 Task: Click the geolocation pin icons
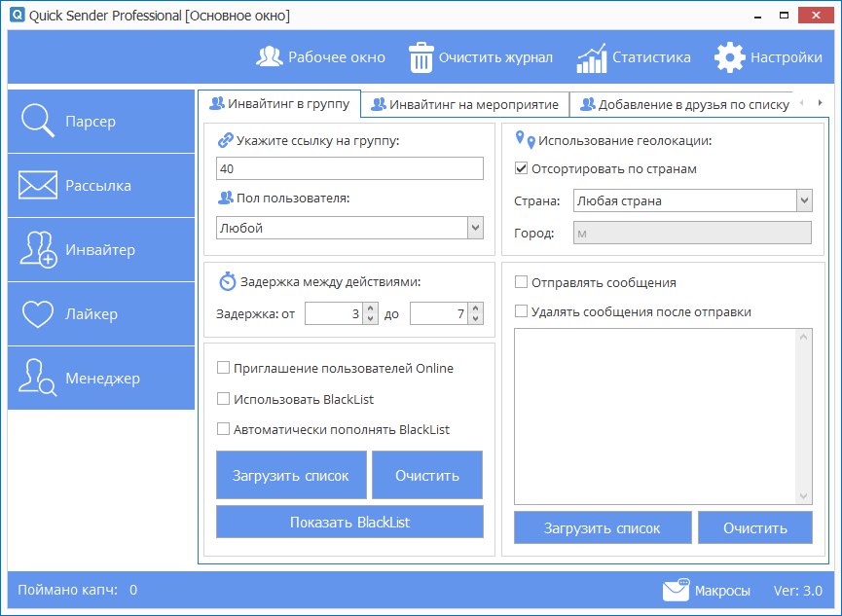(525, 139)
